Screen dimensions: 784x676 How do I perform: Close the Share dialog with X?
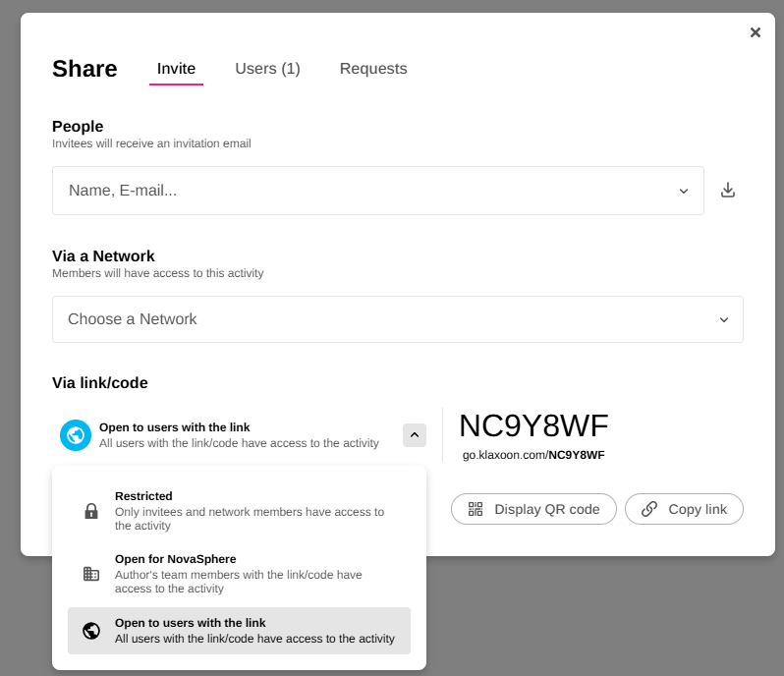755,32
